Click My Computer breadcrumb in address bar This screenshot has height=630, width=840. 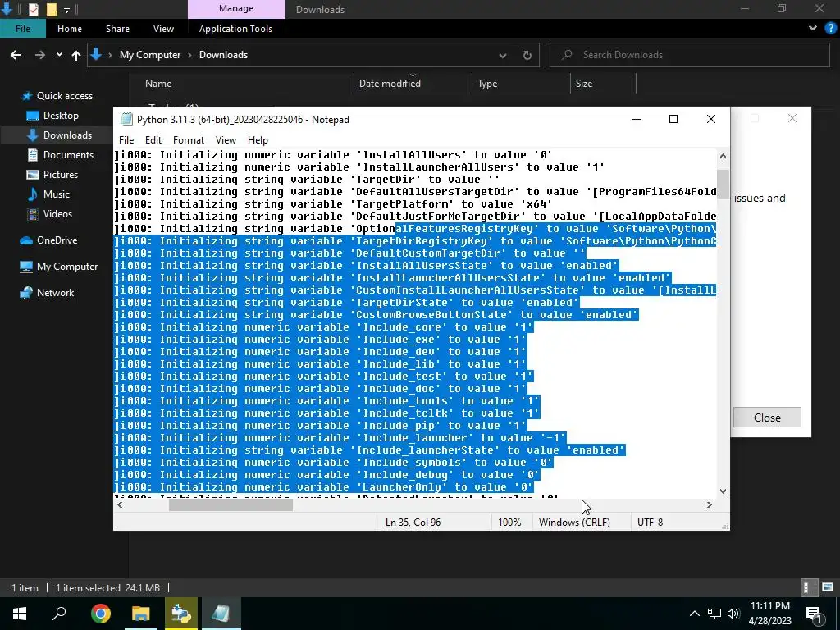pos(150,55)
